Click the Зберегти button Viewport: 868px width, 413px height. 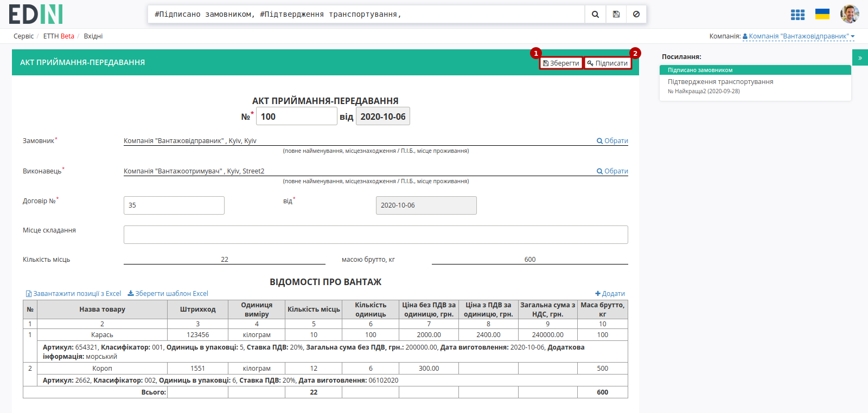561,63
